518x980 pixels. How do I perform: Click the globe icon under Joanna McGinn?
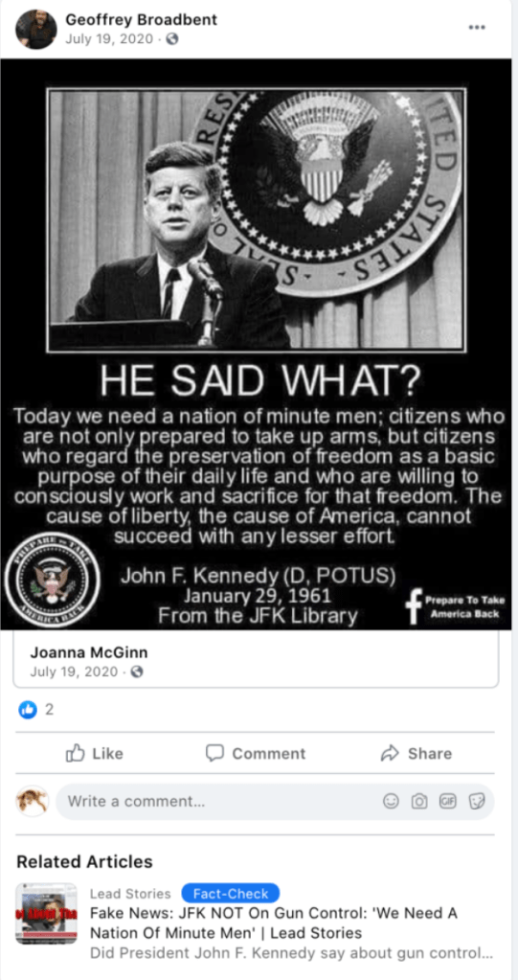click(x=137, y=672)
